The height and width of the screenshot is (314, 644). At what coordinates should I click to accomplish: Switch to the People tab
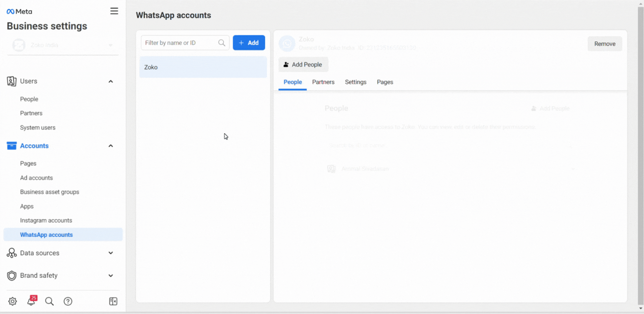[293, 82]
